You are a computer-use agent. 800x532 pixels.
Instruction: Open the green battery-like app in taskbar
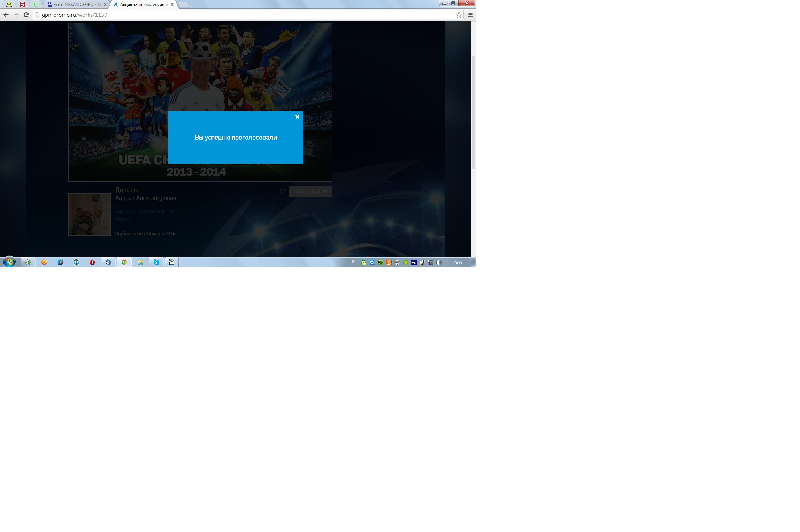pos(28,262)
